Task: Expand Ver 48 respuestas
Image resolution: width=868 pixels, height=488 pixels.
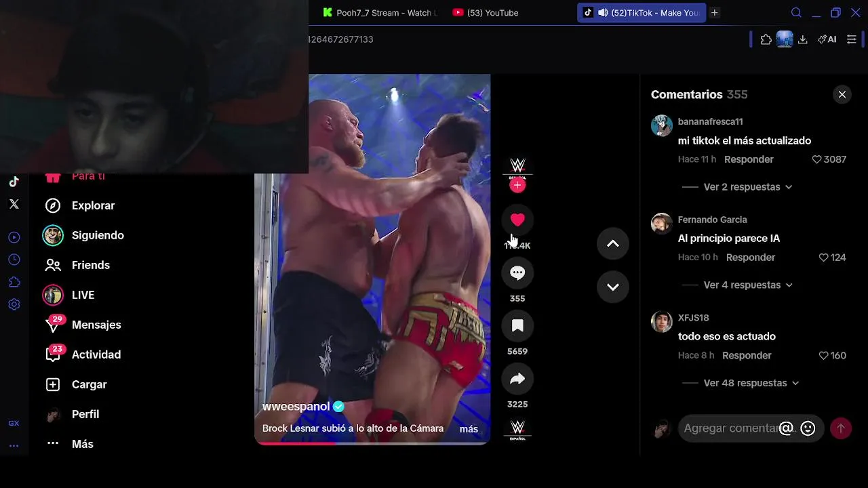Action: pos(751,383)
